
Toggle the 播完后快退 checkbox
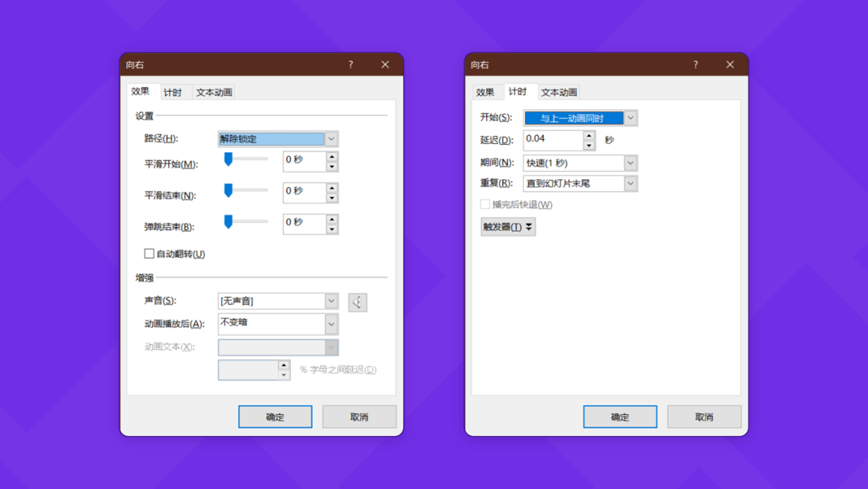[x=485, y=204]
